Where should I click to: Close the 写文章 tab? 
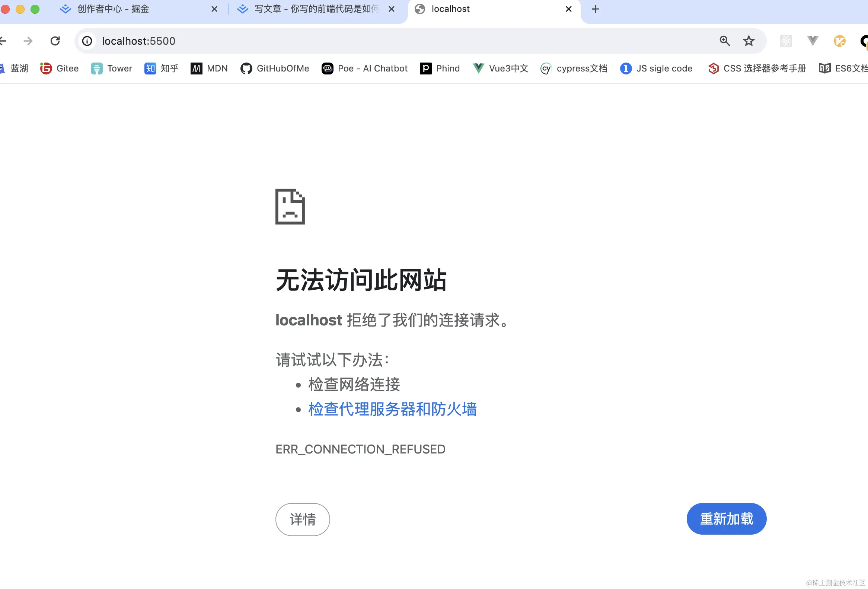(x=392, y=9)
